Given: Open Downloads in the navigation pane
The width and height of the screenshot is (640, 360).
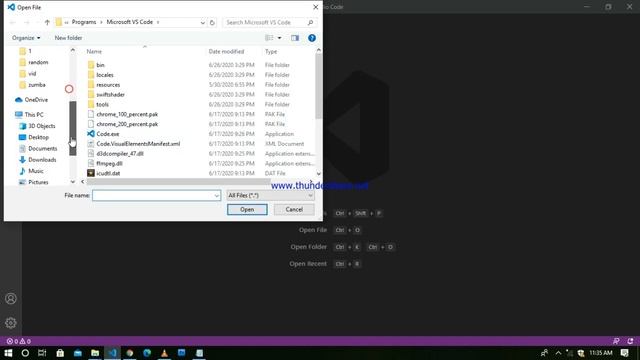Looking at the screenshot, I should [x=38, y=160].
